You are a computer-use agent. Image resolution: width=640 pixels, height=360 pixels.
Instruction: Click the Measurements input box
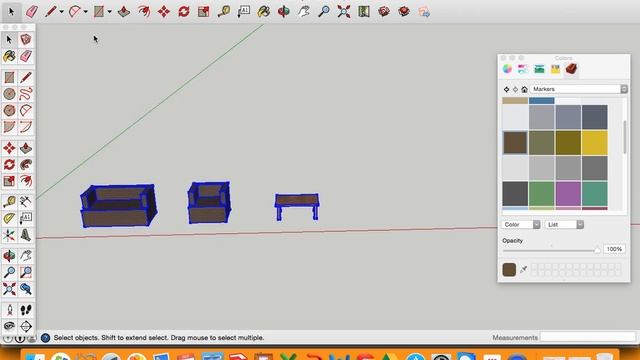pos(588,337)
